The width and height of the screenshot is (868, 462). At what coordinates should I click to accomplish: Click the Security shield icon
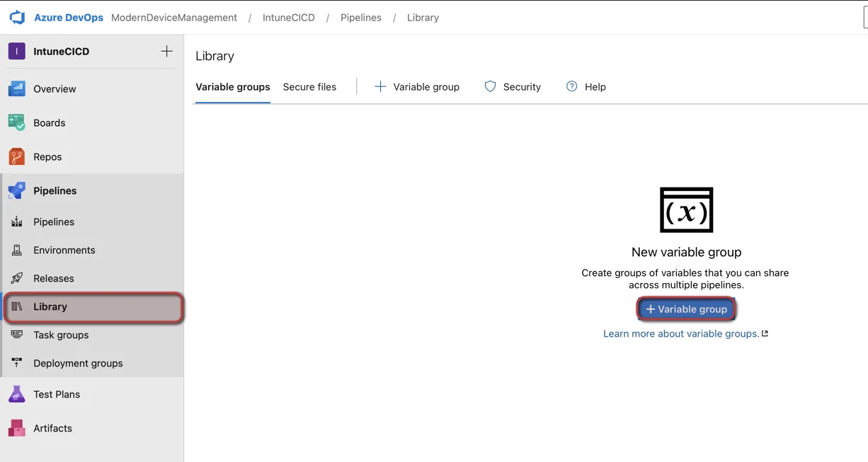point(490,86)
